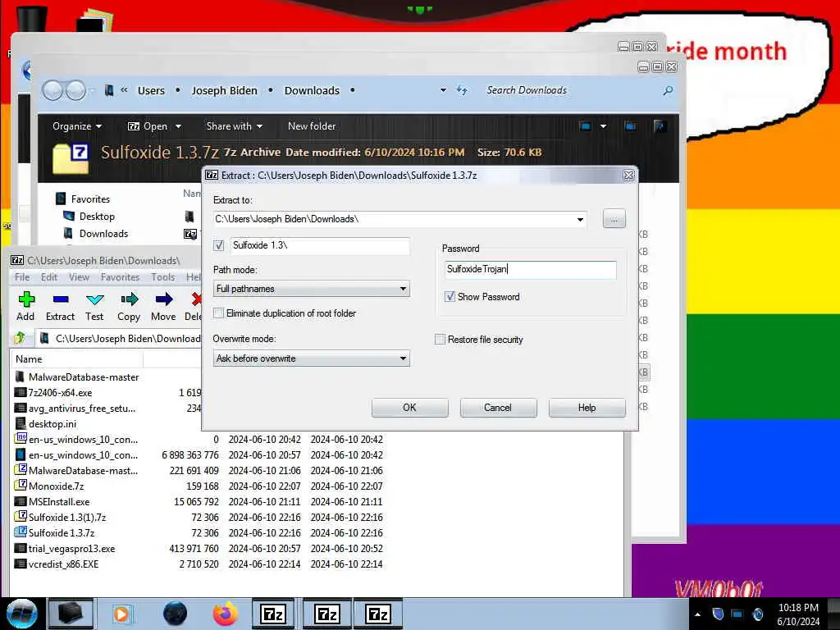Show hidden tray icons arrow
Viewport: 840px width, 630px height.
697,614
